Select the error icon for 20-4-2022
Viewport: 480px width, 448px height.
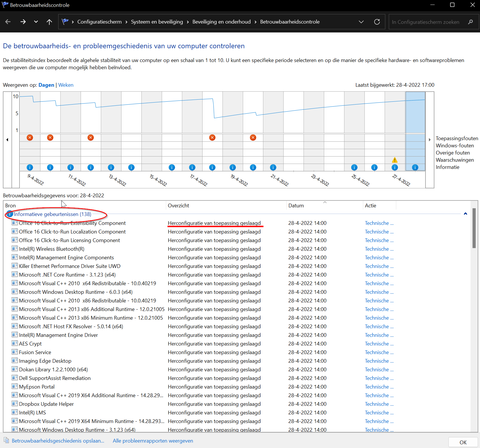pos(253,138)
